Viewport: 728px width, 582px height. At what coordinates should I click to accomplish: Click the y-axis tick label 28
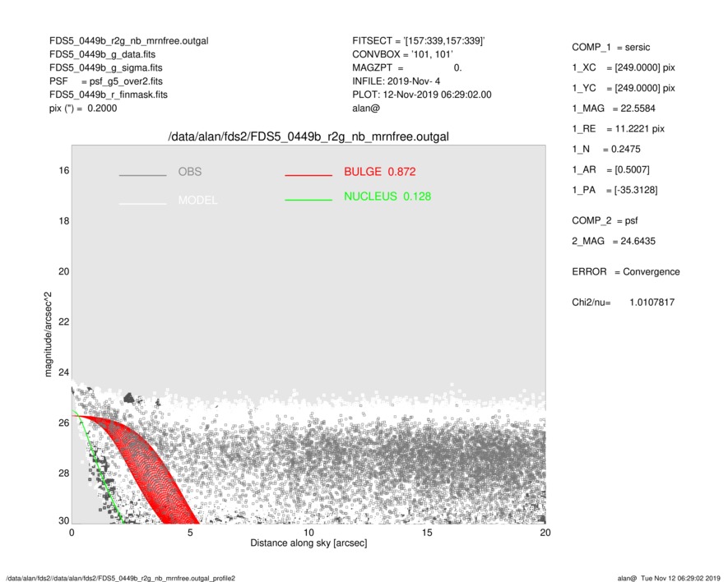click(63, 473)
